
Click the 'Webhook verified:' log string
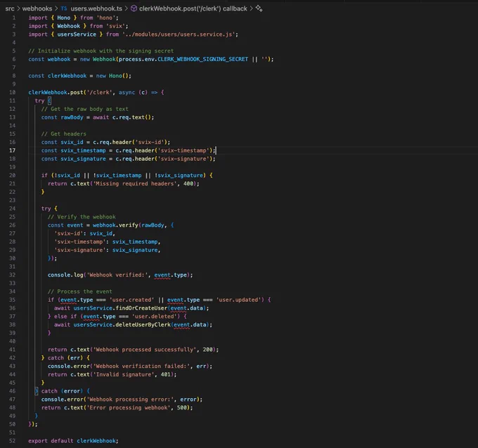[117, 275]
